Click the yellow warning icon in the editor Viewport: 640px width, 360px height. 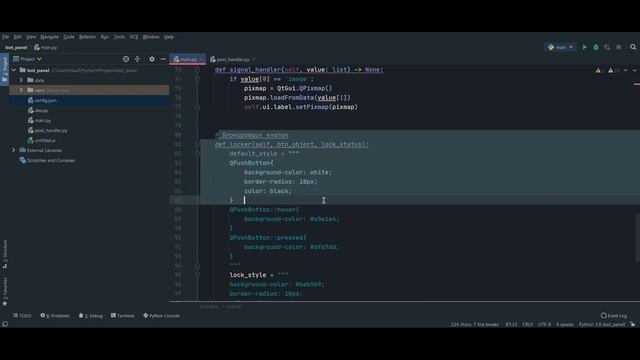pyautogui.click(x=598, y=70)
